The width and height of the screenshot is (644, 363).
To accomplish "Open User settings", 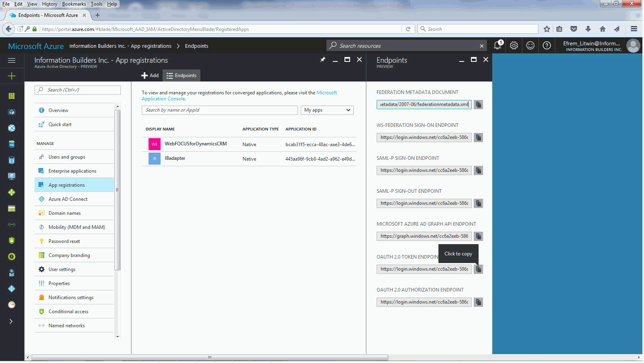I will click(74, 269).
